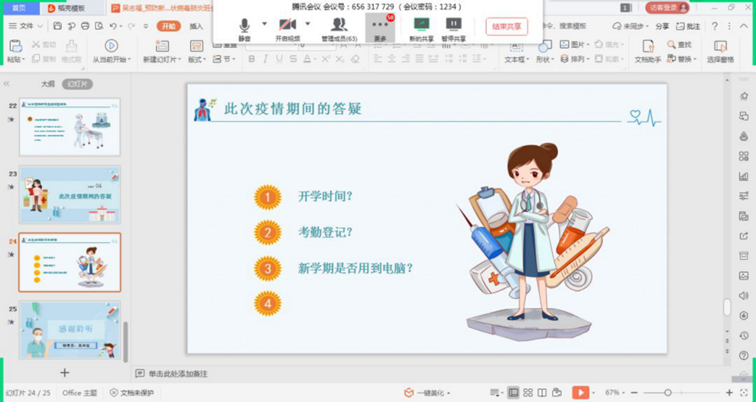The height and width of the screenshot is (402, 756).
Task: Turn on video in meeting toolbar
Action: pyautogui.click(x=287, y=26)
